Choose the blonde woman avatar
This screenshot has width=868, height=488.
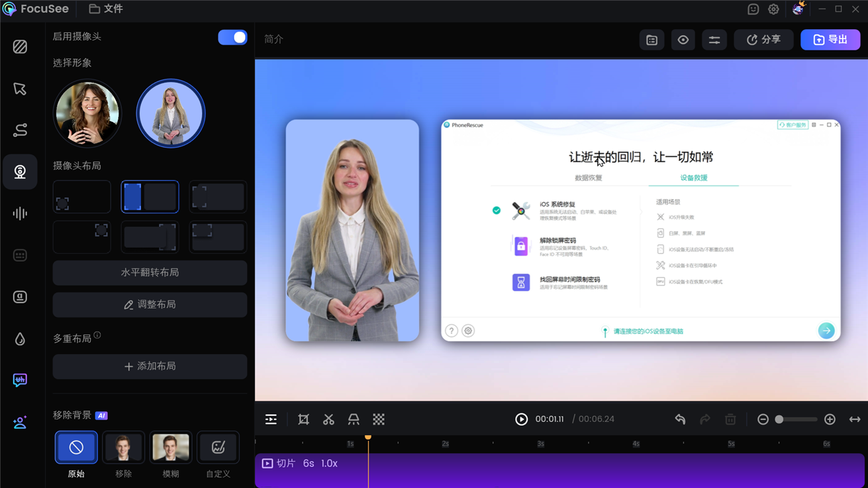[171, 114]
